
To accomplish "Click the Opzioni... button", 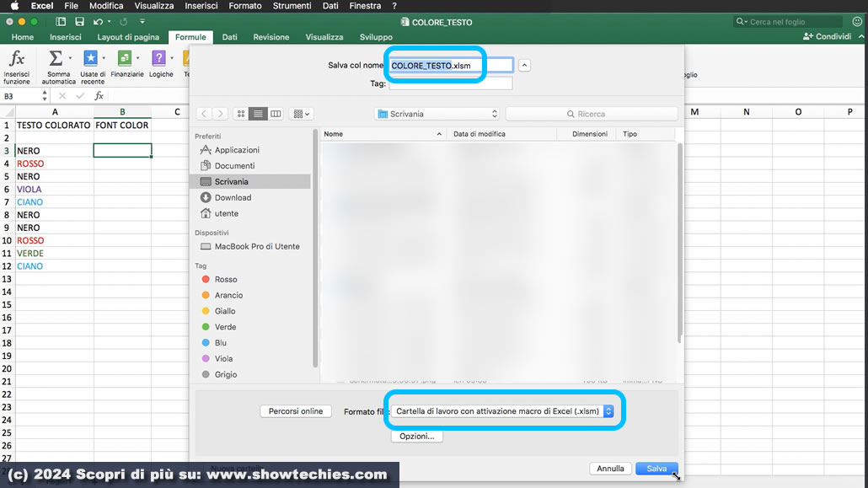I will 417,437.
